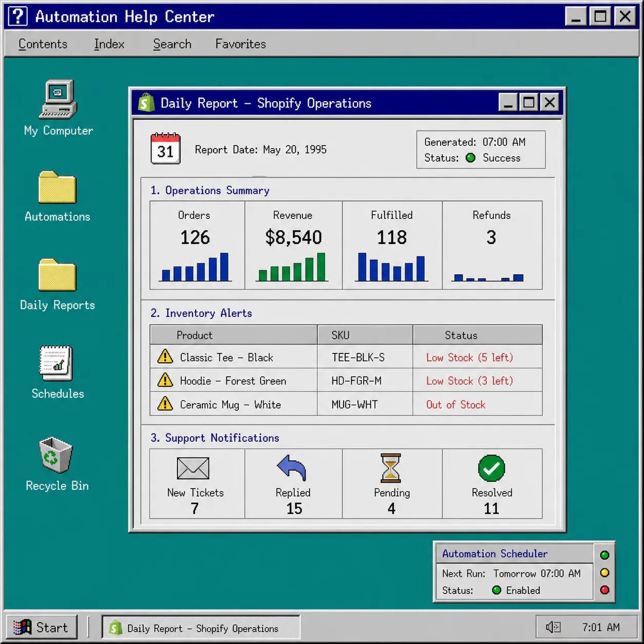Image resolution: width=644 pixels, height=644 pixels.
Task: Click the warning icon for Classic Tee - Black
Action: 165,356
